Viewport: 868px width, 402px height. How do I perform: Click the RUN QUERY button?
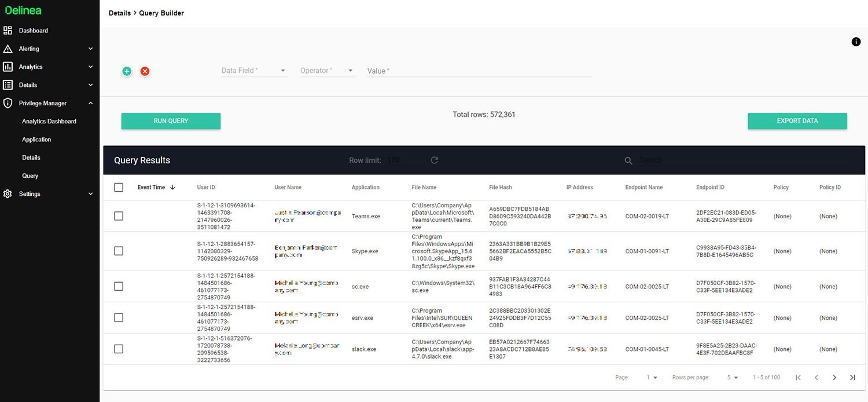[171, 121]
